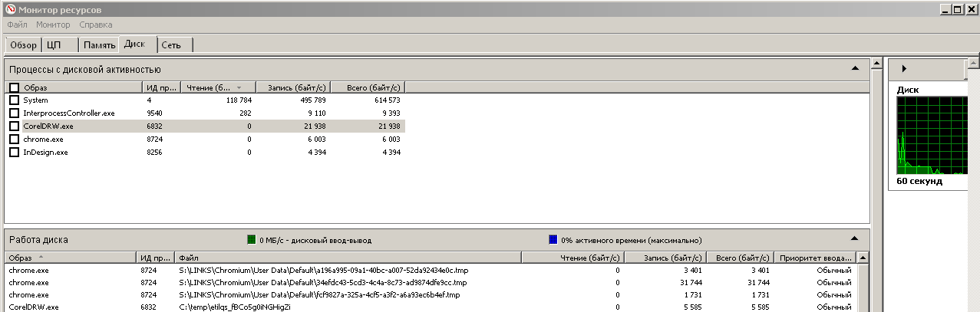Click the 60 секунд graph label
Image resolution: width=980 pixels, height=312 pixels.
919,182
